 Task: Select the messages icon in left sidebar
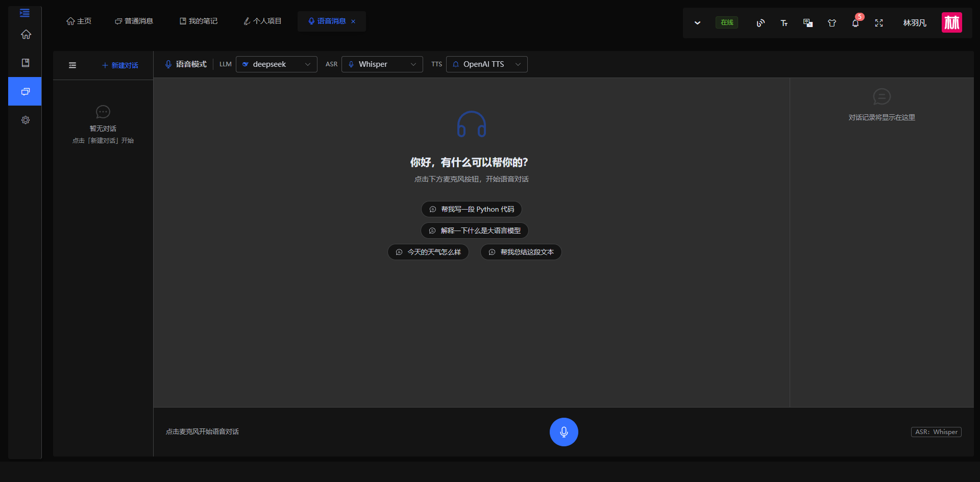coord(25,91)
